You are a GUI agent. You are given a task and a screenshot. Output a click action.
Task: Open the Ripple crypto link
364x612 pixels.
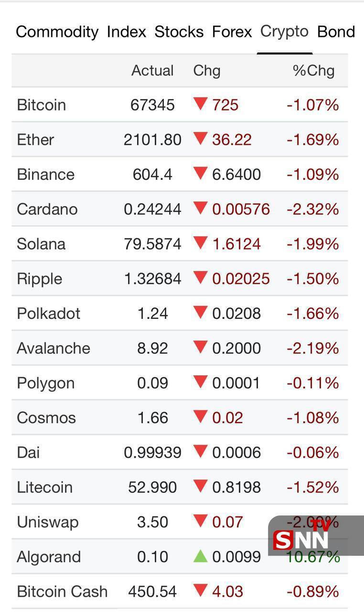pyautogui.click(x=39, y=279)
